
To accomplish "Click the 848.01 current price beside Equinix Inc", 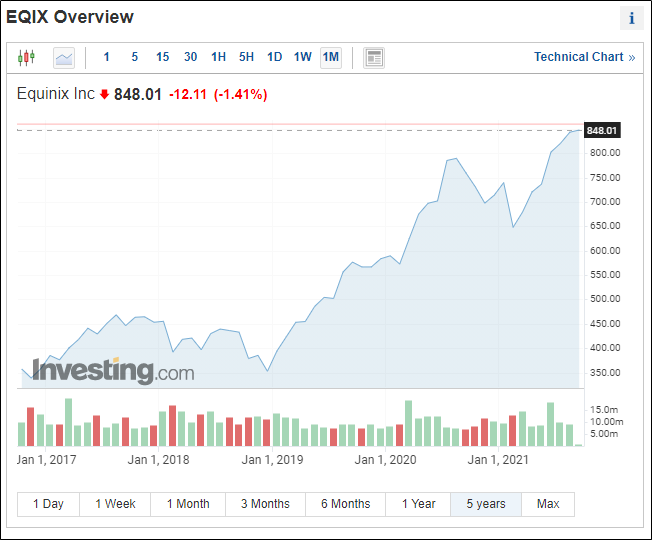I will [x=138, y=94].
